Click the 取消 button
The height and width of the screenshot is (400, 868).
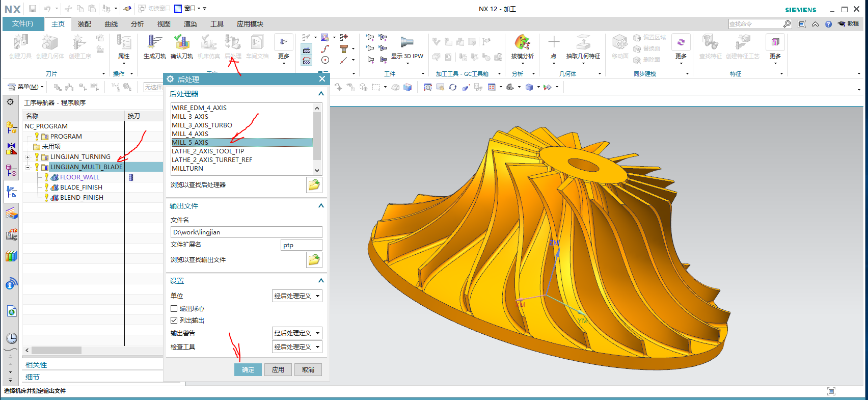pyautogui.click(x=308, y=370)
